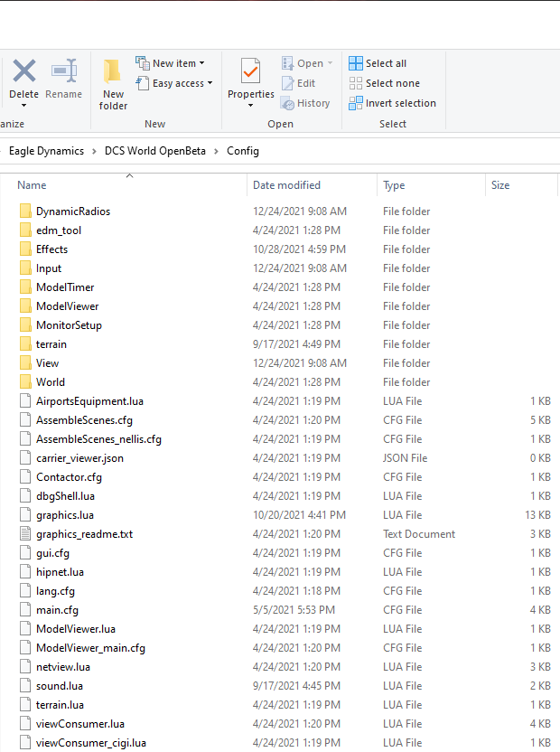Screen dimensions: 560x752
Task: Click the World folder icon
Action: [x=26, y=381]
